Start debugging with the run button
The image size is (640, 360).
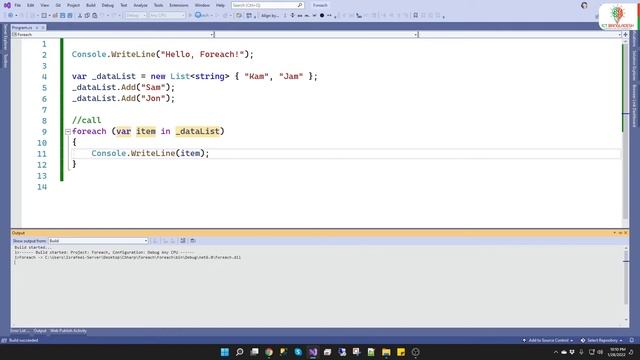point(202,16)
